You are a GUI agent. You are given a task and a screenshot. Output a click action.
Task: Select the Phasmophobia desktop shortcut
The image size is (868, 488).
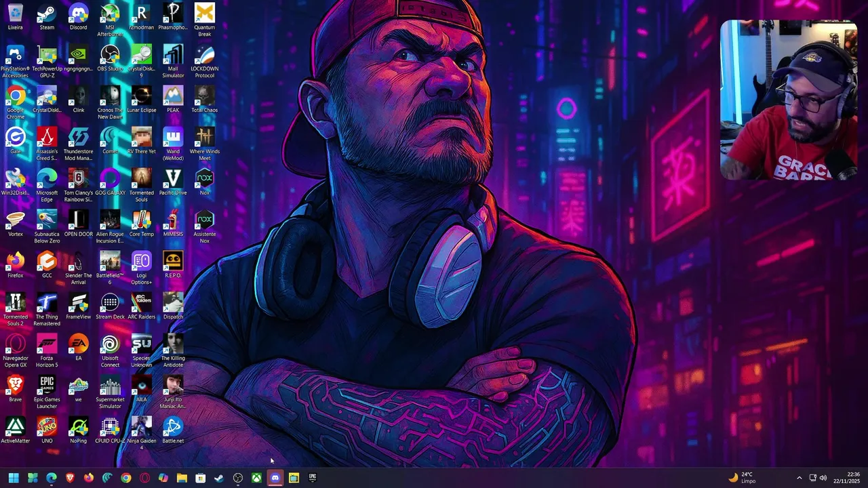coord(173,18)
